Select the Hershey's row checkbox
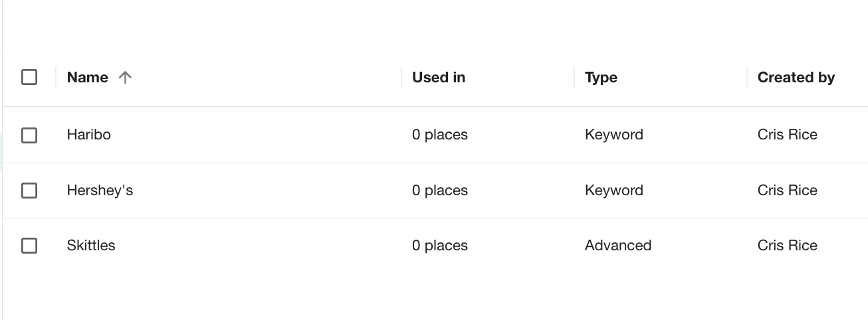868x320 pixels. click(x=29, y=191)
